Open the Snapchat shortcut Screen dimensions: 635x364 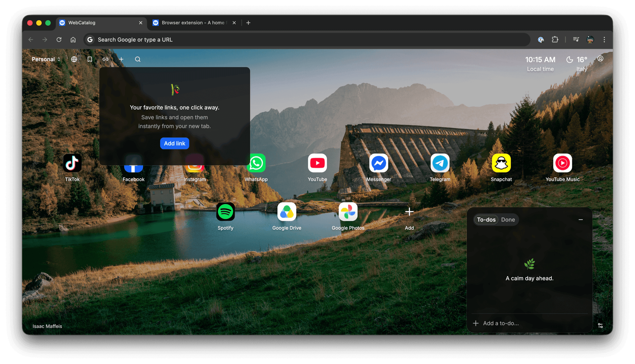click(501, 163)
